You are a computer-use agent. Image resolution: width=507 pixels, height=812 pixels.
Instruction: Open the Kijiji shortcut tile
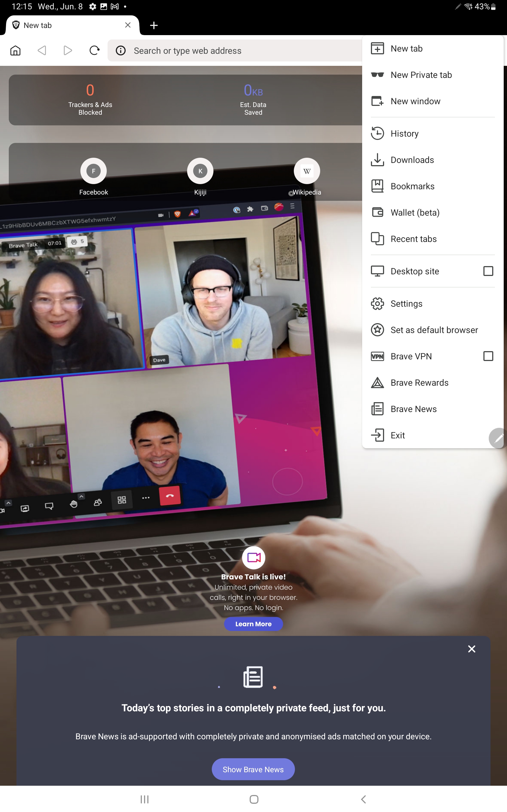click(x=200, y=177)
